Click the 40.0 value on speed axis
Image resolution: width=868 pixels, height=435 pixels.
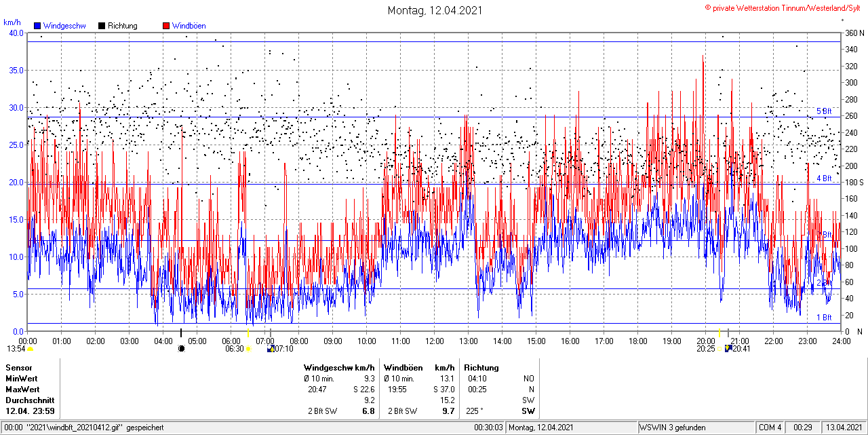click(x=16, y=33)
